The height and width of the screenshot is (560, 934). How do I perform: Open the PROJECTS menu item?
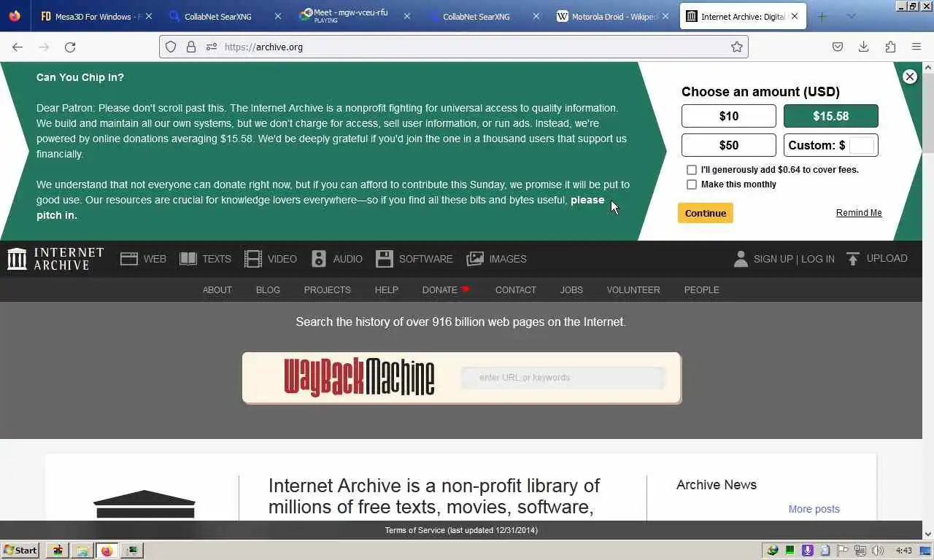pyautogui.click(x=328, y=289)
